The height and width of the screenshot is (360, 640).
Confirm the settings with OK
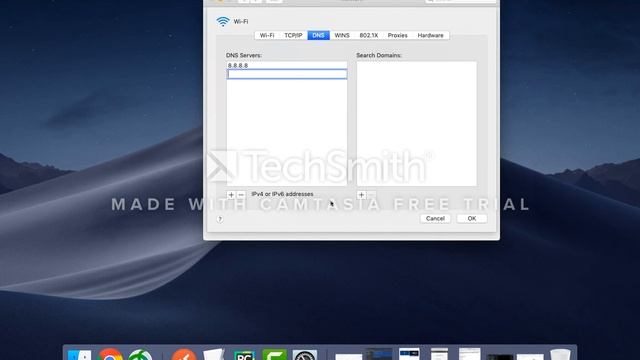472,219
